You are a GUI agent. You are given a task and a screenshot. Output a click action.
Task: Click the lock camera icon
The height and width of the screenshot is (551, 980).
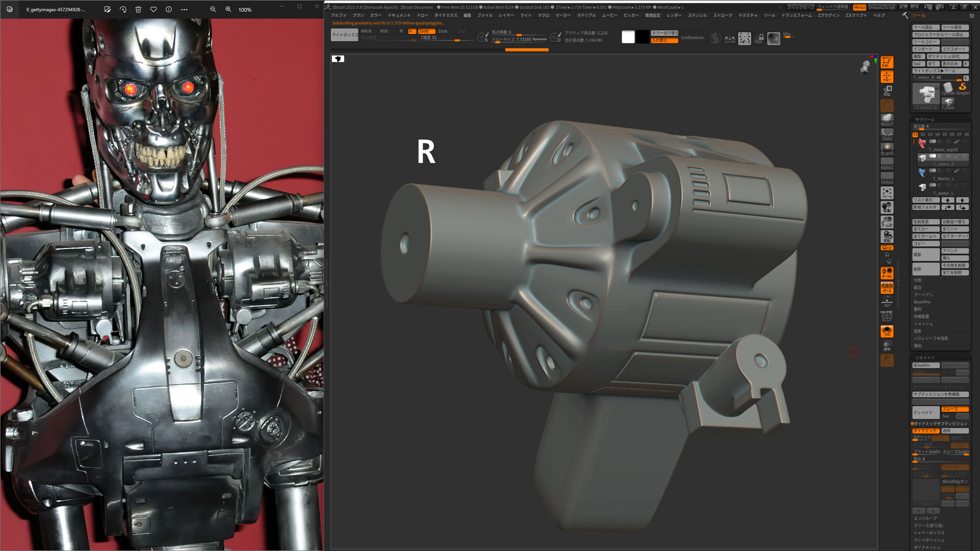(x=759, y=38)
